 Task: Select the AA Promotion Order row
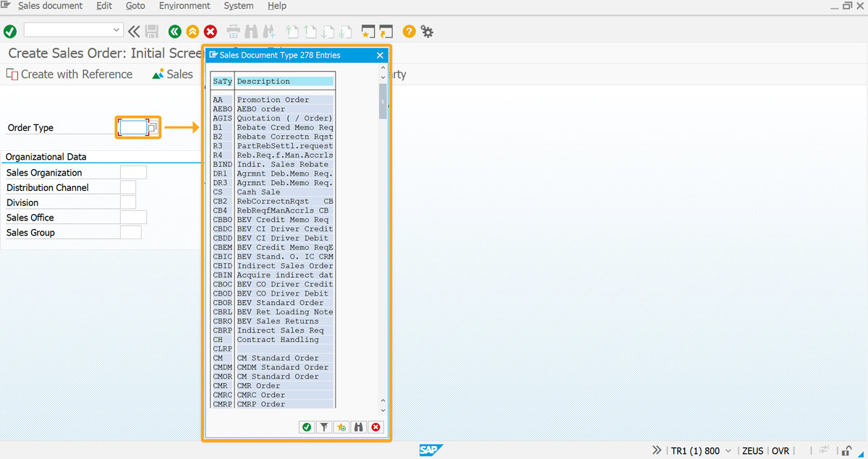273,100
